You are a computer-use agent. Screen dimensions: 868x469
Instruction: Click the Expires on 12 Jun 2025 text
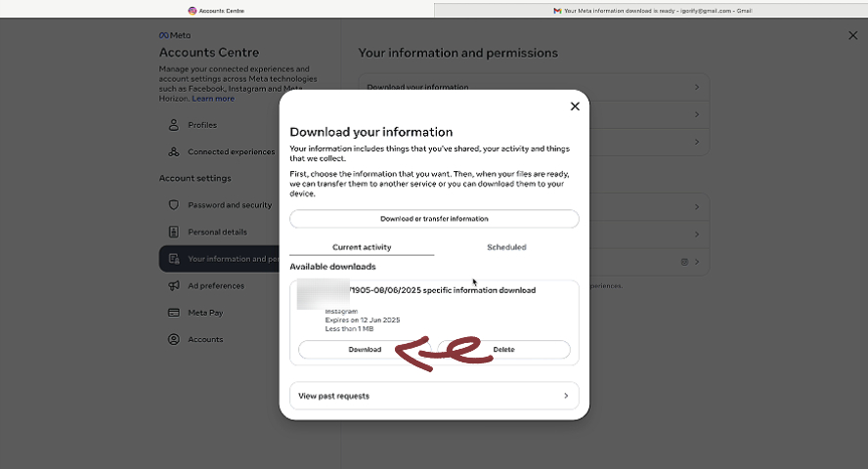click(x=363, y=320)
